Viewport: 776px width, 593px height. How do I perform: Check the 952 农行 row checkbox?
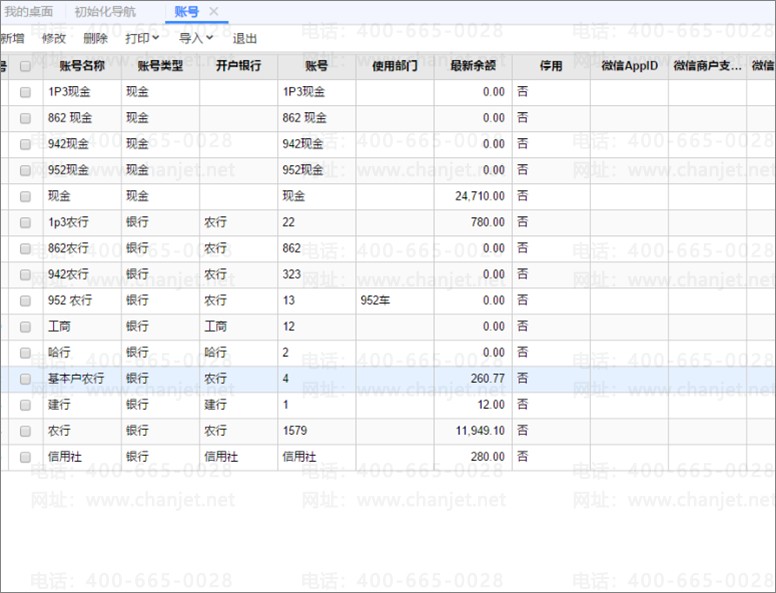point(25,301)
